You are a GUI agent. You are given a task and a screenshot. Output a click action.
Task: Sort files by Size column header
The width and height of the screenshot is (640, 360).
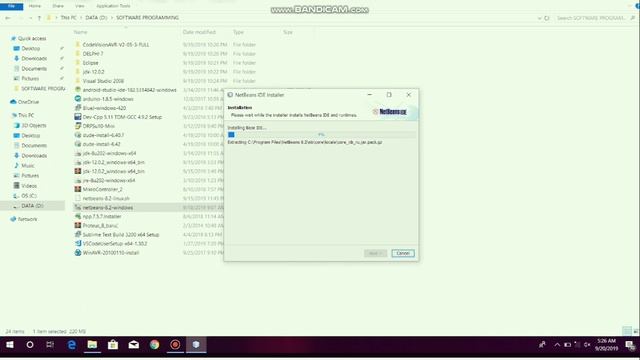(288, 32)
